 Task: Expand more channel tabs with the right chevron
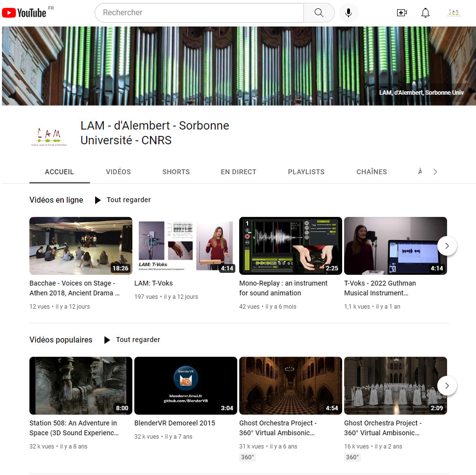(435, 172)
